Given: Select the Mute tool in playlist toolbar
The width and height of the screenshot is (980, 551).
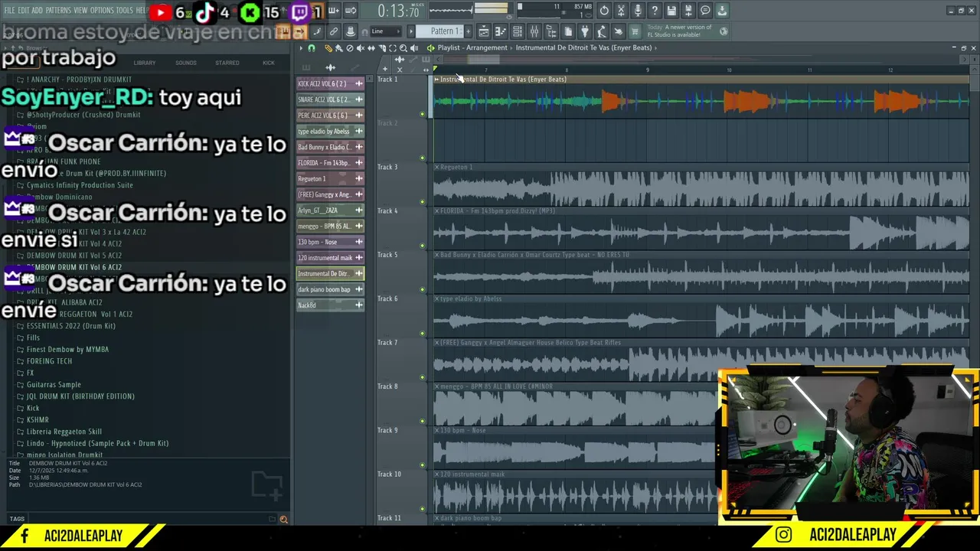Looking at the screenshot, I should [361, 47].
